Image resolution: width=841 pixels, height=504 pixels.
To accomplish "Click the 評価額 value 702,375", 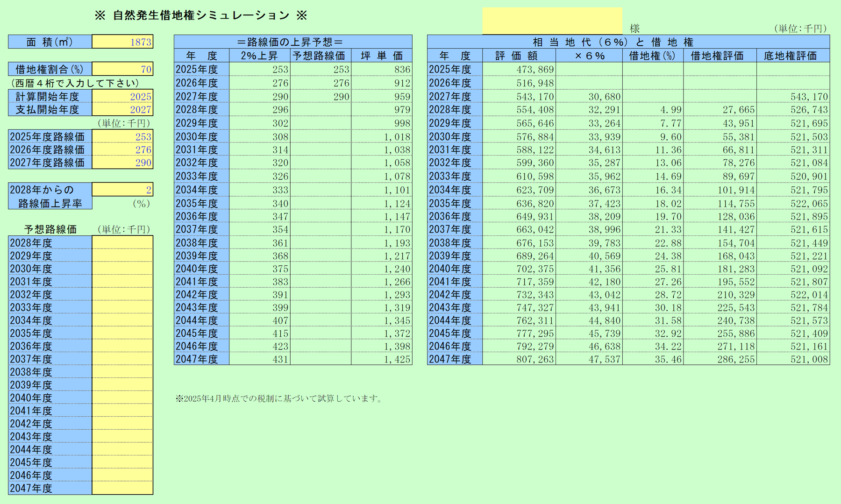I will pyautogui.click(x=535, y=269).
